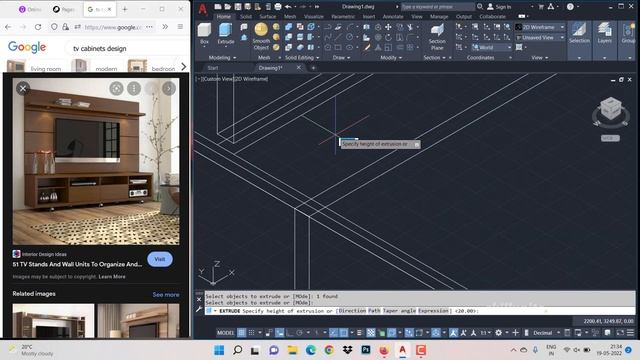This screenshot has width=640, height=360.
Task: Expand the Draw panel
Action: click(341, 58)
